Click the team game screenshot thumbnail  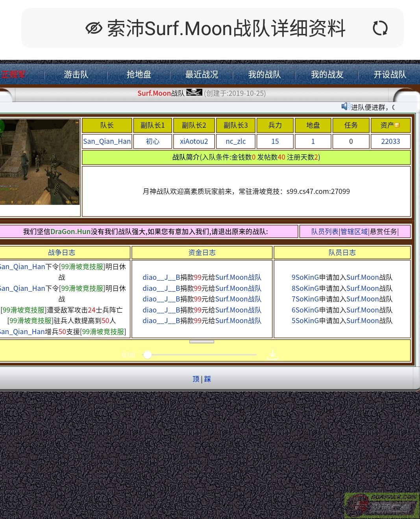tap(40, 162)
